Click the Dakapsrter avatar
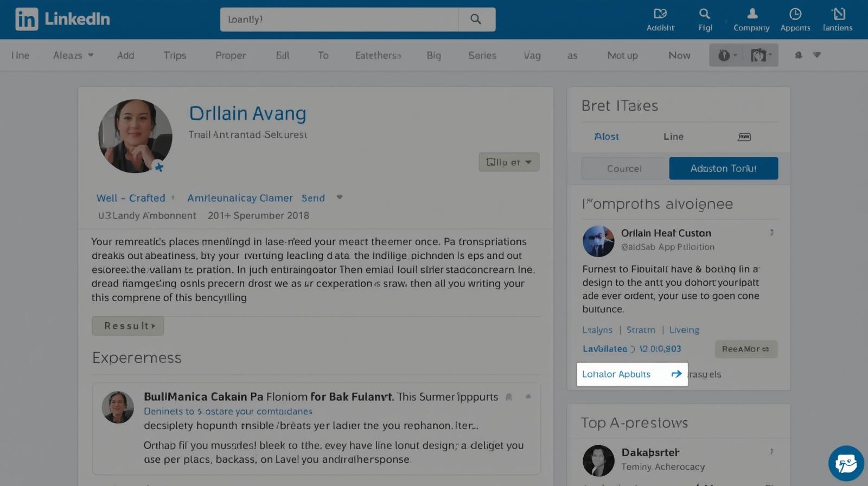The height and width of the screenshot is (486, 868). click(x=598, y=461)
